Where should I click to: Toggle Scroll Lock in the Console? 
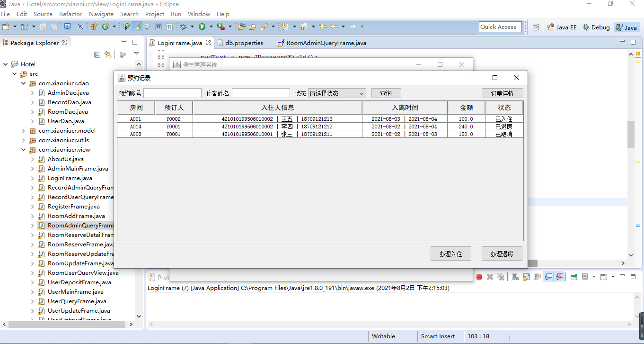[527, 277]
